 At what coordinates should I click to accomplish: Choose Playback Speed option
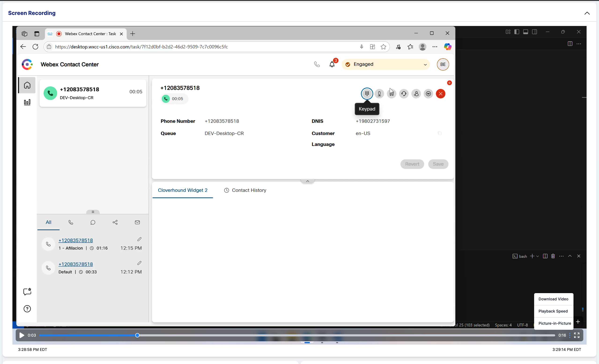pyautogui.click(x=554, y=311)
